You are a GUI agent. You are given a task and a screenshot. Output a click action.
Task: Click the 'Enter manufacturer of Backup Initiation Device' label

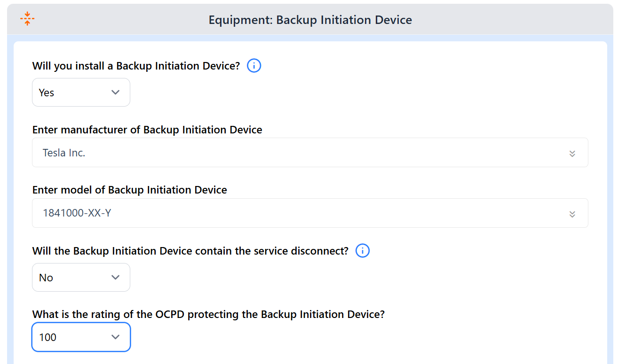pos(147,130)
